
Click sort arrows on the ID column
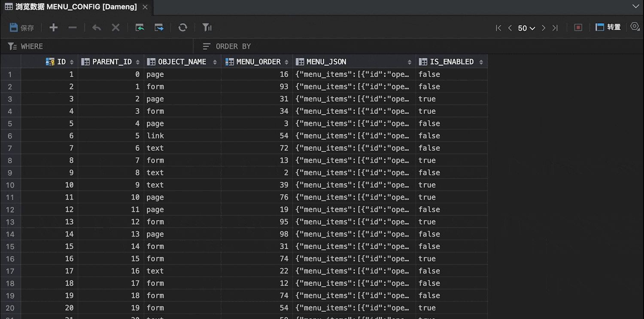[x=72, y=62]
